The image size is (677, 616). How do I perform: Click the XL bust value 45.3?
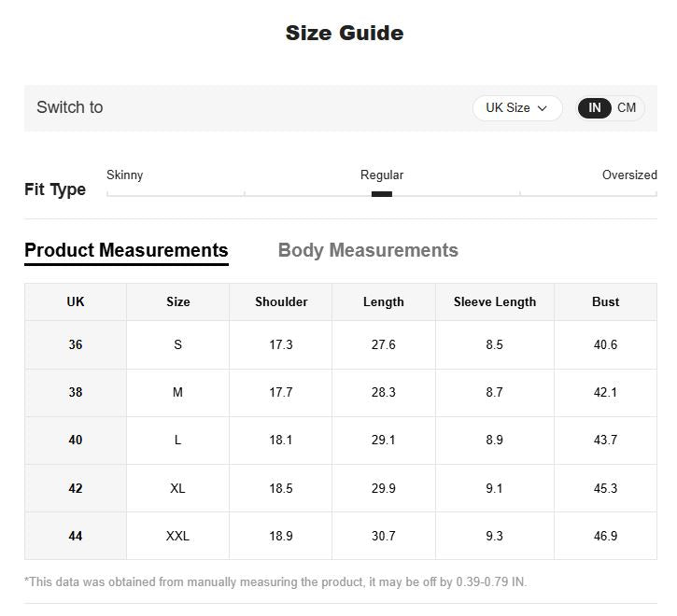pyautogui.click(x=605, y=488)
